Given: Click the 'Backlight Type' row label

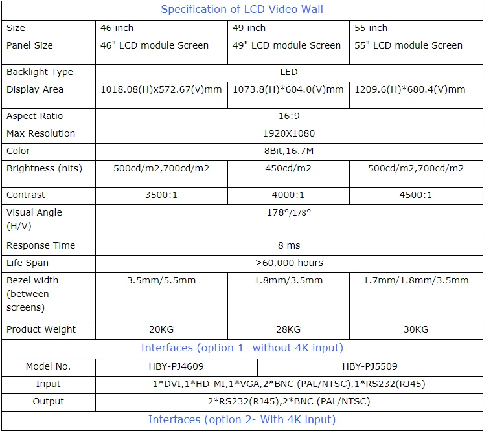Looking at the screenshot, I should pos(40,72).
